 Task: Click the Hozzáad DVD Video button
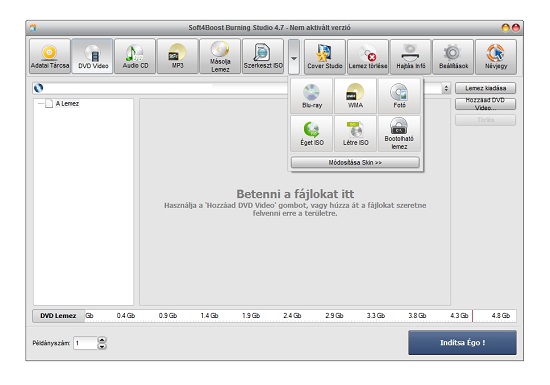click(x=485, y=104)
